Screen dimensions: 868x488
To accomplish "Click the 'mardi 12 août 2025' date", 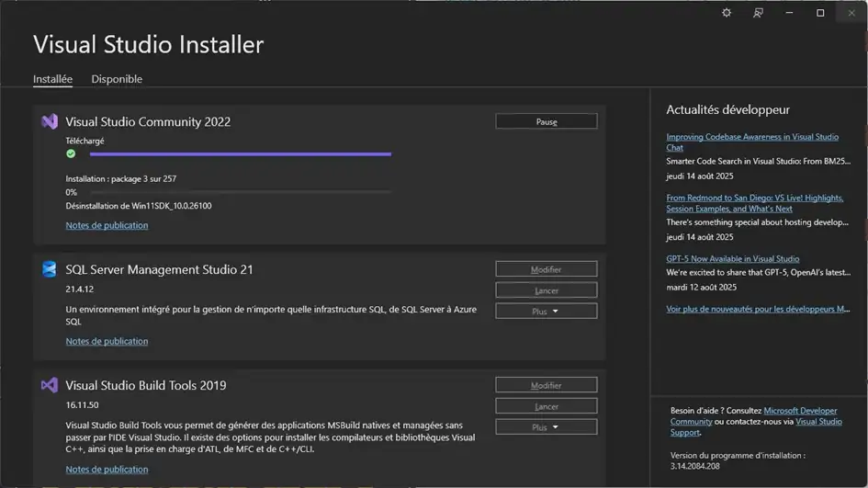I will pyautogui.click(x=702, y=287).
